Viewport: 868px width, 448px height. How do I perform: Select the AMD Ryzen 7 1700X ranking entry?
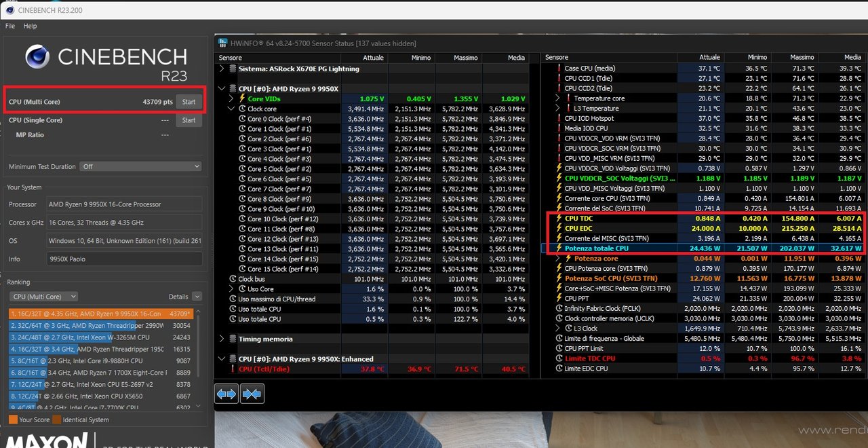[x=102, y=372]
